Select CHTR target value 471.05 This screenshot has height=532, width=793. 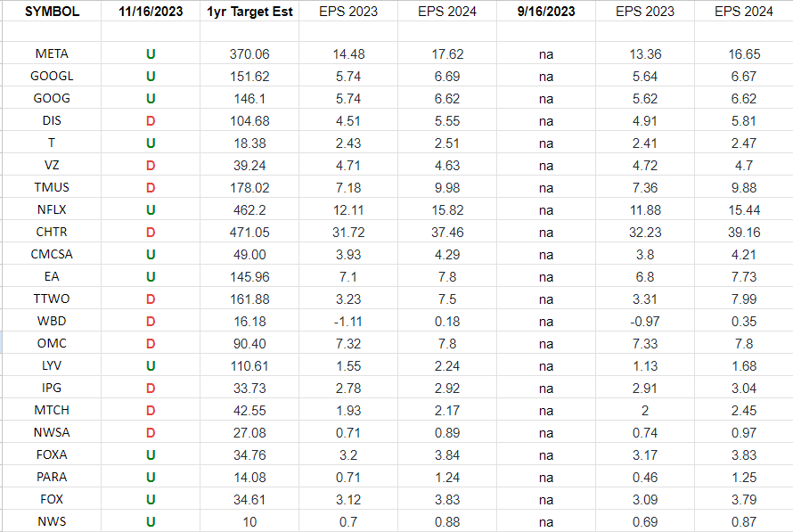[249, 232]
